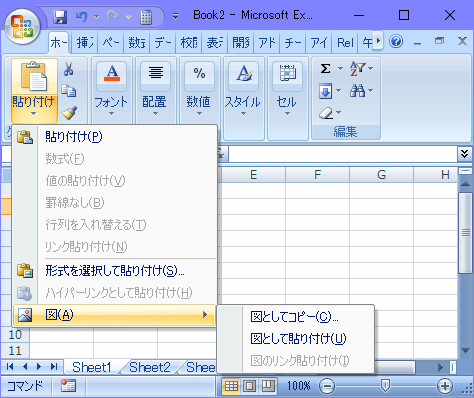
Task: Open the 図(A) submenu item
Action: coord(115,315)
